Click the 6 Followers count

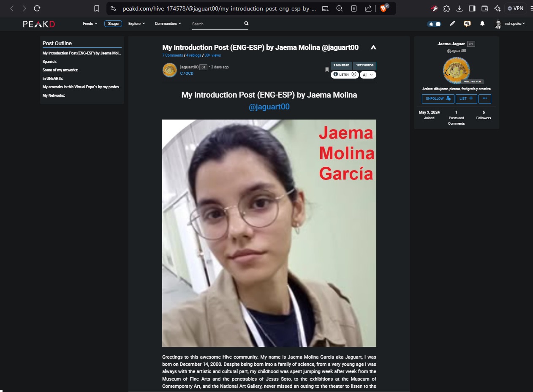tap(484, 115)
